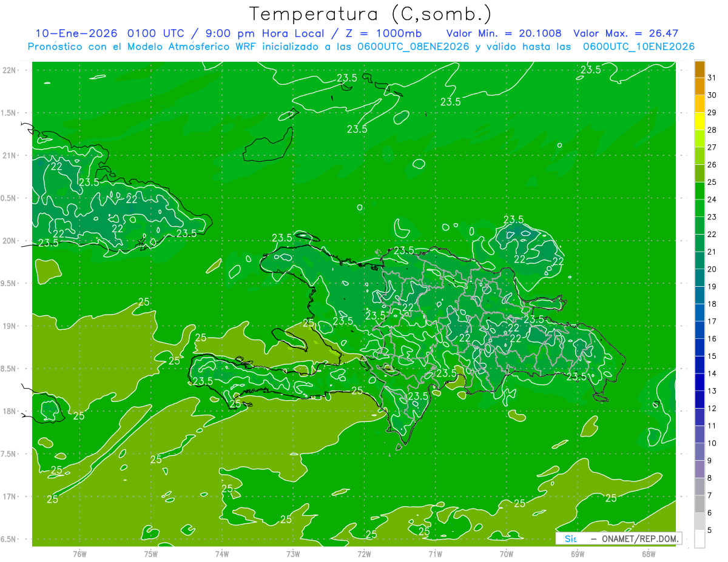
Task: Click the '21N' latitude axis label
Action: 10,156
